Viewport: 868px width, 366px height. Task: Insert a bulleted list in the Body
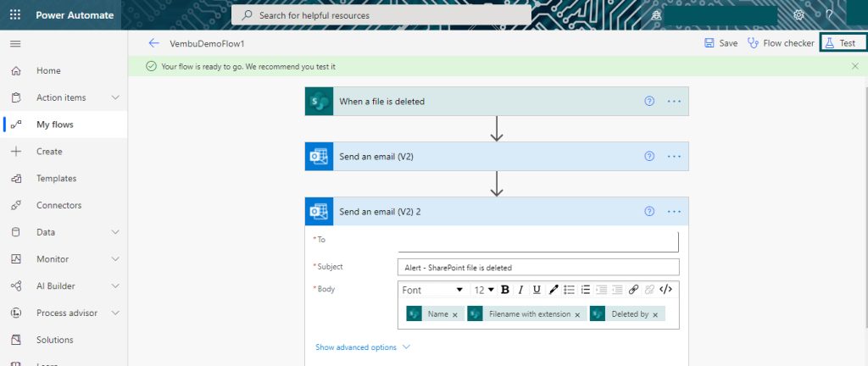coord(569,290)
